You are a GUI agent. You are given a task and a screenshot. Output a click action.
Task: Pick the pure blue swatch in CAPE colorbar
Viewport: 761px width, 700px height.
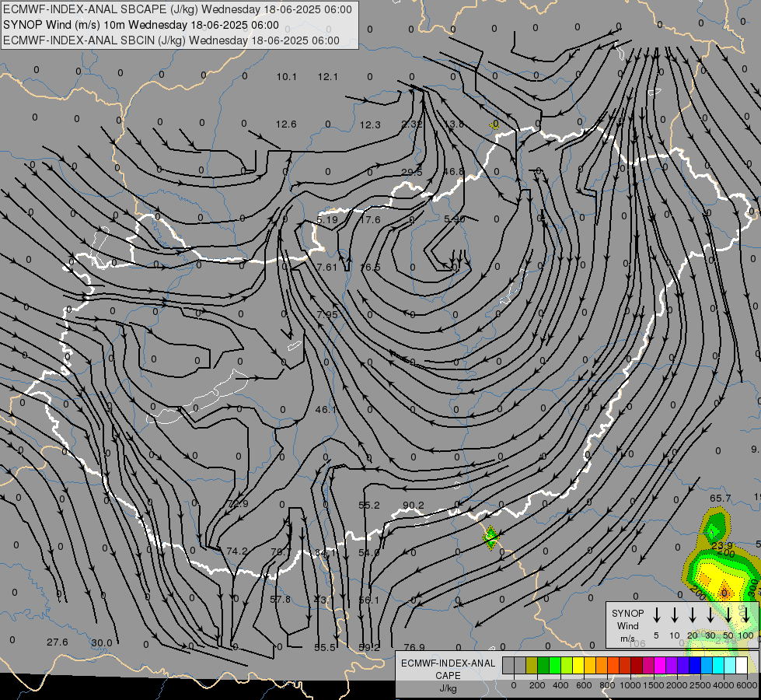click(x=694, y=665)
